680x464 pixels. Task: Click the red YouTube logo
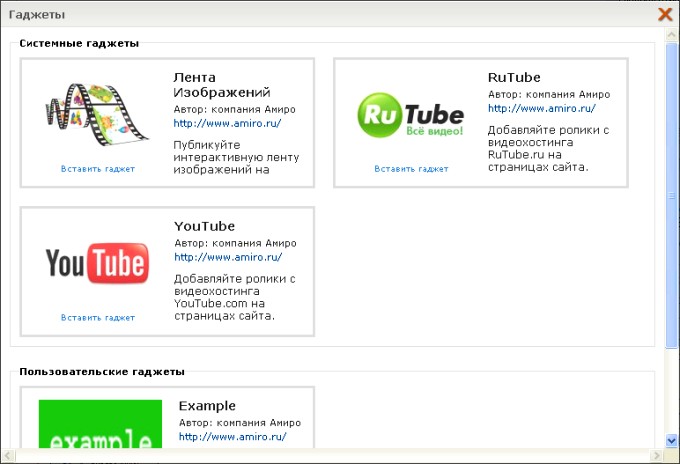pyautogui.click(x=97, y=264)
